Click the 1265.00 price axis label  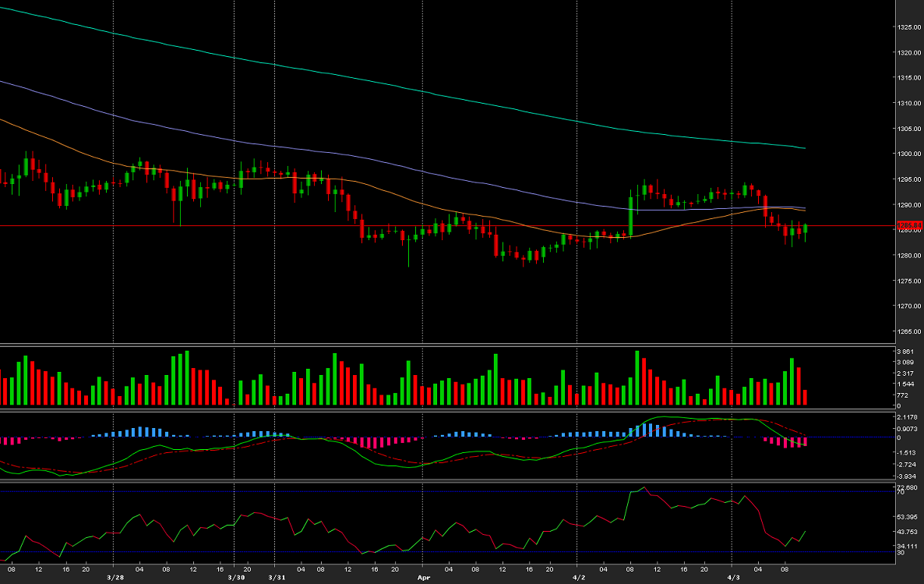pos(910,331)
